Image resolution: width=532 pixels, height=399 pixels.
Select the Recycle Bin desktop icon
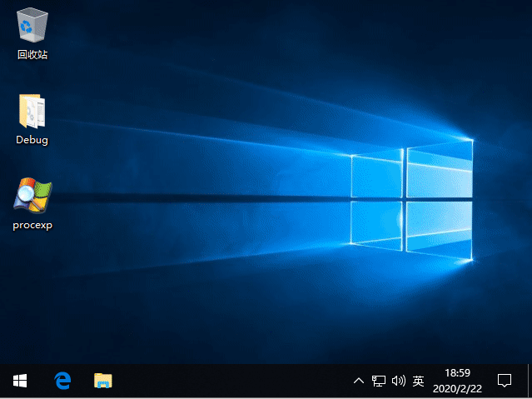coord(32,33)
